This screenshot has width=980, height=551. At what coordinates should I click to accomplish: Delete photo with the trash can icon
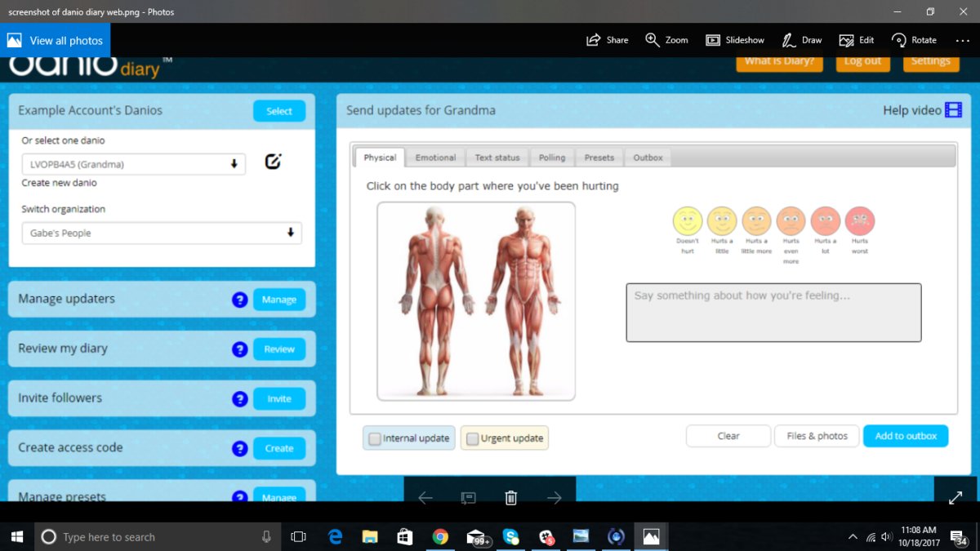click(511, 497)
